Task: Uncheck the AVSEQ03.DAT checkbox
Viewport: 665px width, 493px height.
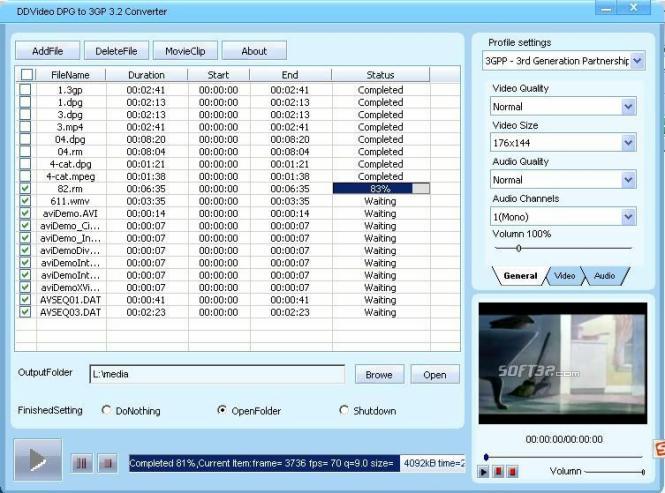Action: point(25,311)
